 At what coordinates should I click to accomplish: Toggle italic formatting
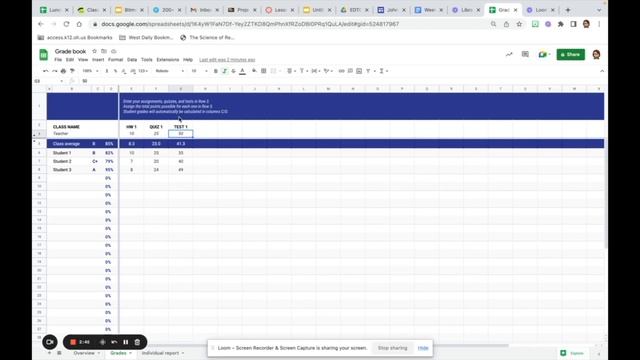(x=224, y=71)
